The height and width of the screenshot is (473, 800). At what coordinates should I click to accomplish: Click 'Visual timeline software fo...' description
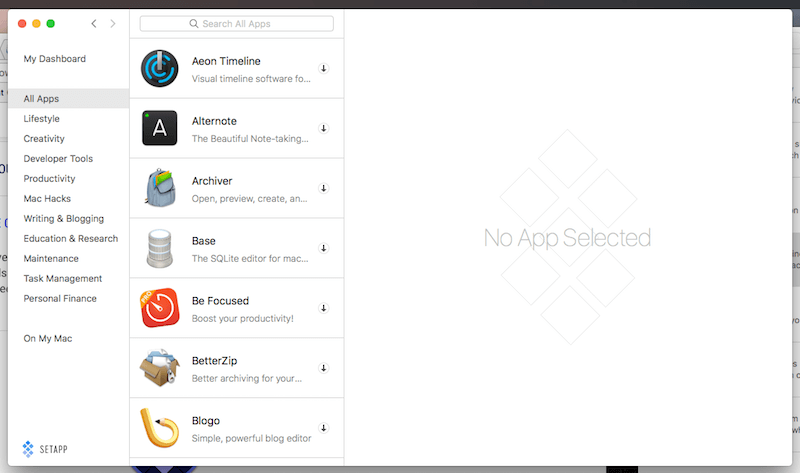[251, 79]
